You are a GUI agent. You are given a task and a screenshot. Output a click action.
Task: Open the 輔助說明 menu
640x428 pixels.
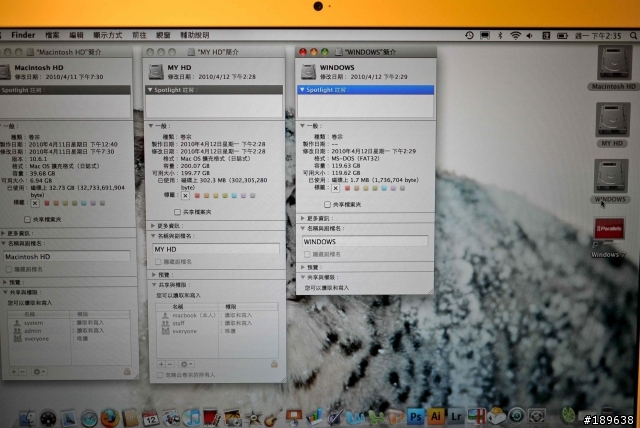195,35
